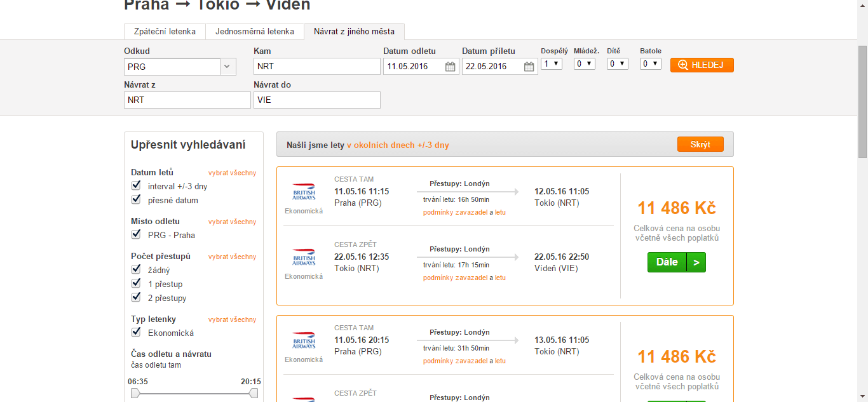Viewport: 868px width, 402px height.
Task: Click British Airways logo for 22.05.16 12:35 flight
Action: coord(304,258)
